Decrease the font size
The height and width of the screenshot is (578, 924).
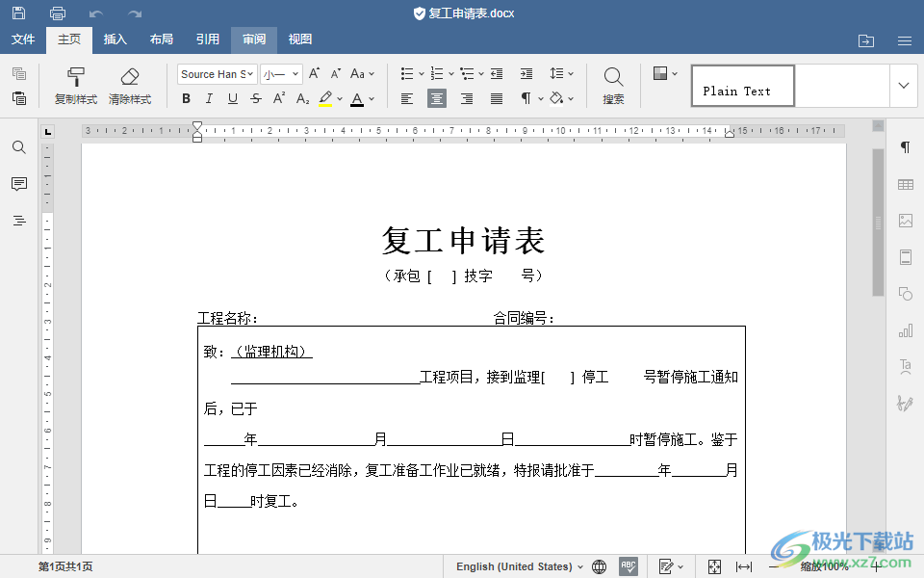(335, 74)
